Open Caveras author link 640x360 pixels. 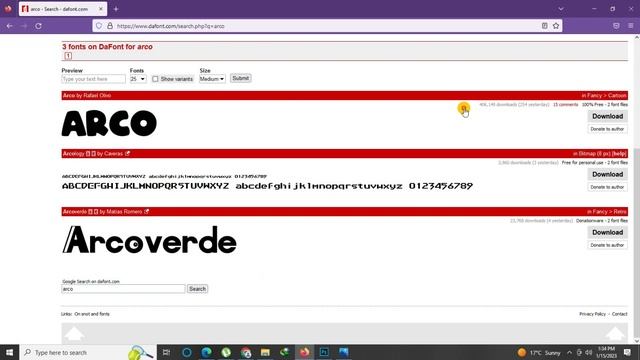click(113, 153)
